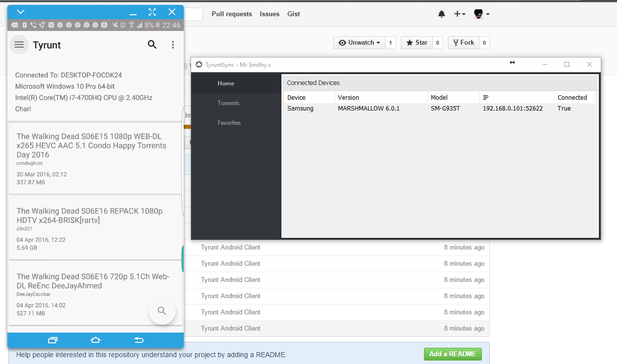Click Tyrunt app title
Screen dimensions: 617x364
[x=47, y=45]
